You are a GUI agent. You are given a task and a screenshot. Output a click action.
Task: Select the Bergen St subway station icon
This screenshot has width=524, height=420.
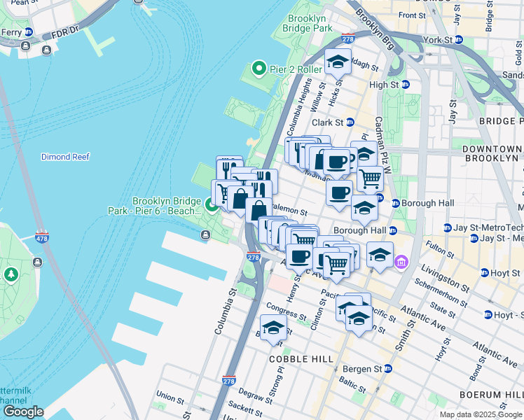tap(387, 369)
